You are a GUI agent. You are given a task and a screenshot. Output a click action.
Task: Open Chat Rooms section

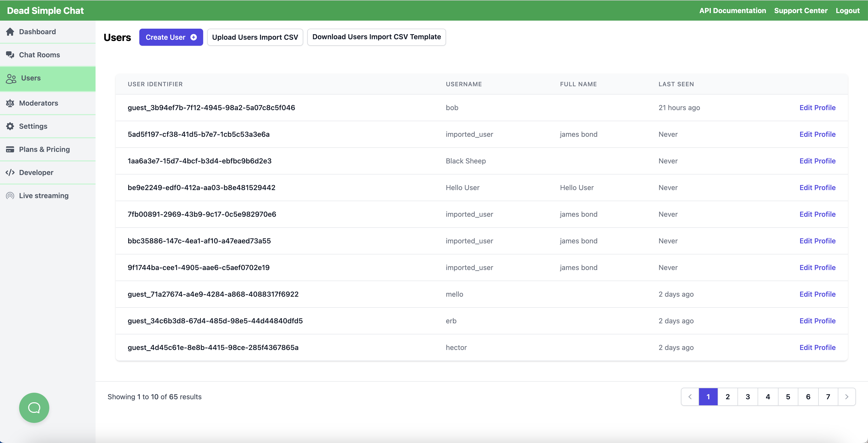48,55
